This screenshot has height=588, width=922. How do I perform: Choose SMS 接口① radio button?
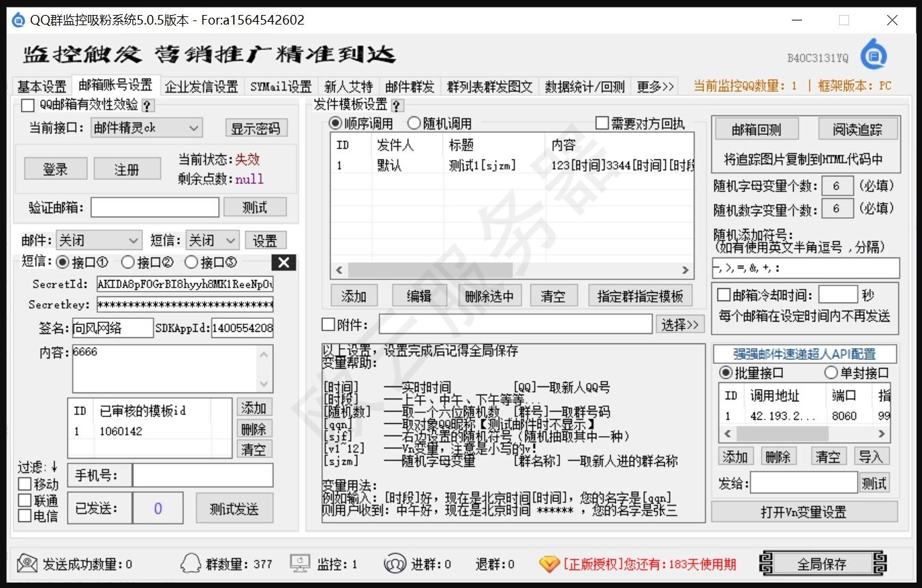62,262
